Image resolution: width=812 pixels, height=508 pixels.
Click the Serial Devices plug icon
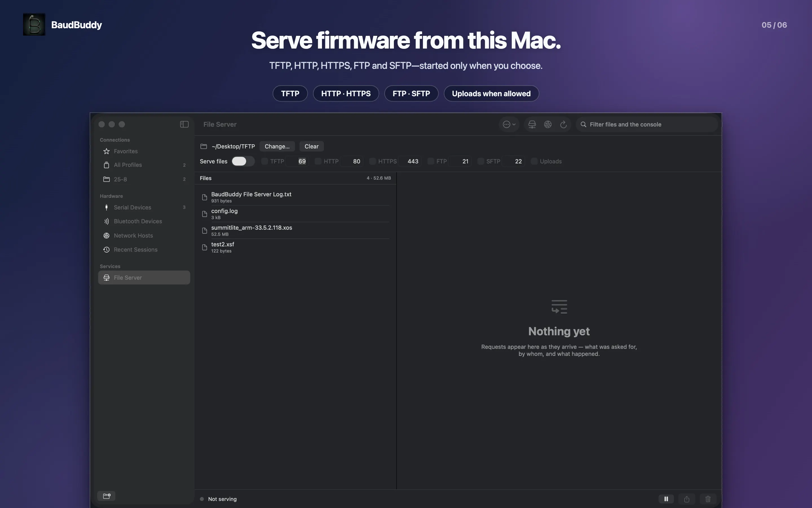(106, 207)
